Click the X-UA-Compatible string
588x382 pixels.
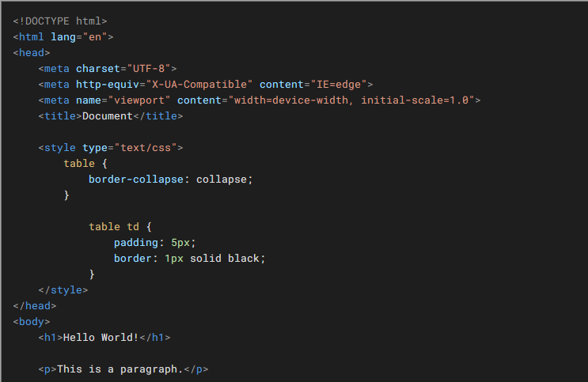click(199, 85)
